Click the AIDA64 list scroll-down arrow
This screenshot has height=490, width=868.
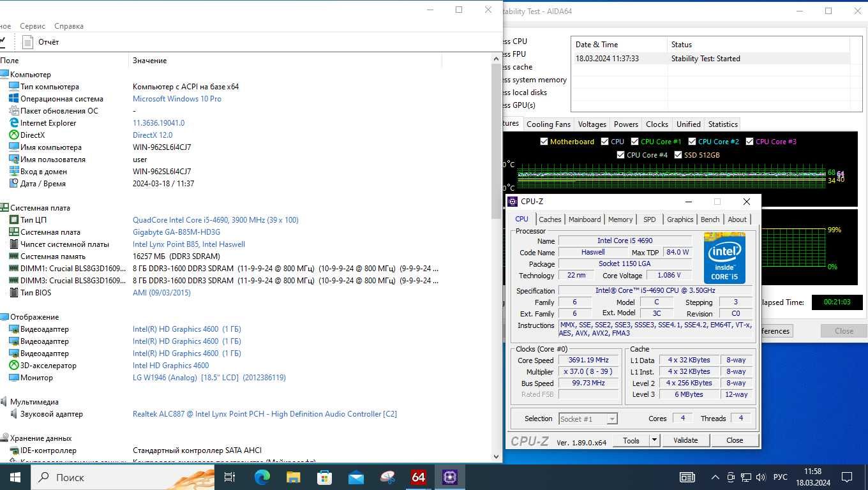(497, 457)
